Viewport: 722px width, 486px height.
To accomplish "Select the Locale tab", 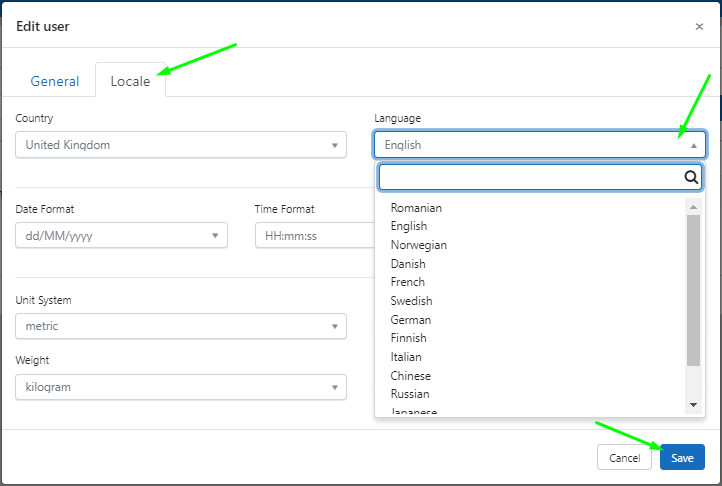I will tap(130, 81).
